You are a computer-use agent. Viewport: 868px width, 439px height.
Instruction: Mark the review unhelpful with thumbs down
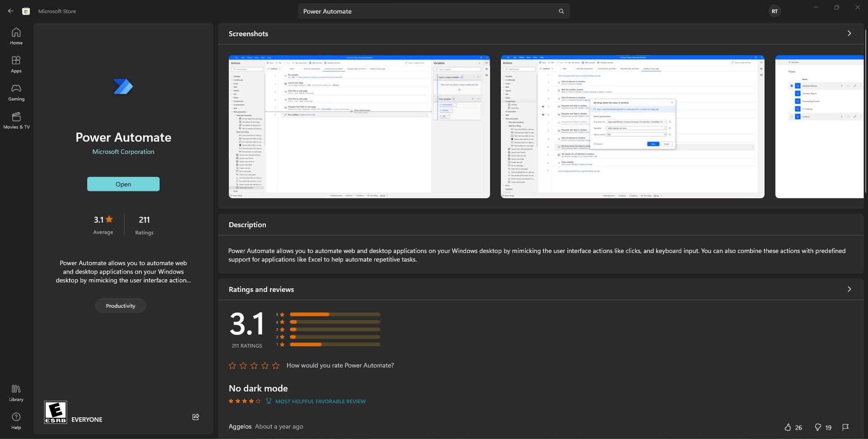click(x=817, y=427)
